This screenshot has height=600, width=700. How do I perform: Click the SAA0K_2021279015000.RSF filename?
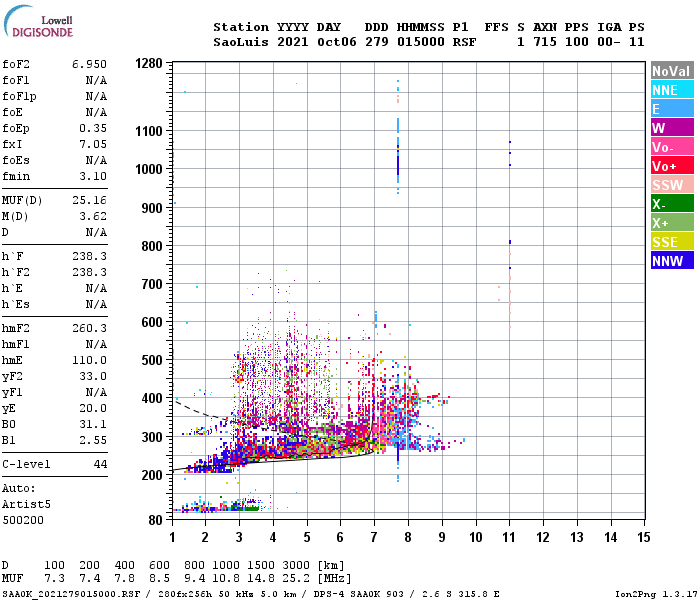point(71,594)
